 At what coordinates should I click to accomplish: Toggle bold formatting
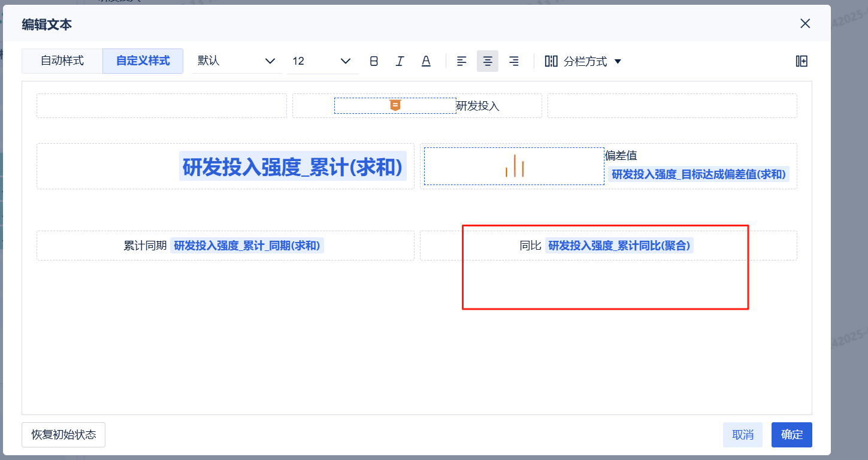pyautogui.click(x=374, y=61)
